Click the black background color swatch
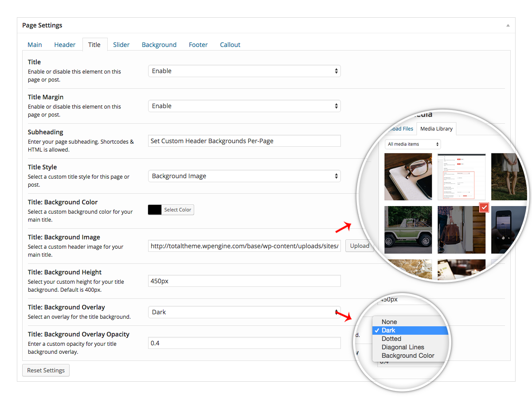The width and height of the screenshot is (532, 399). click(155, 210)
